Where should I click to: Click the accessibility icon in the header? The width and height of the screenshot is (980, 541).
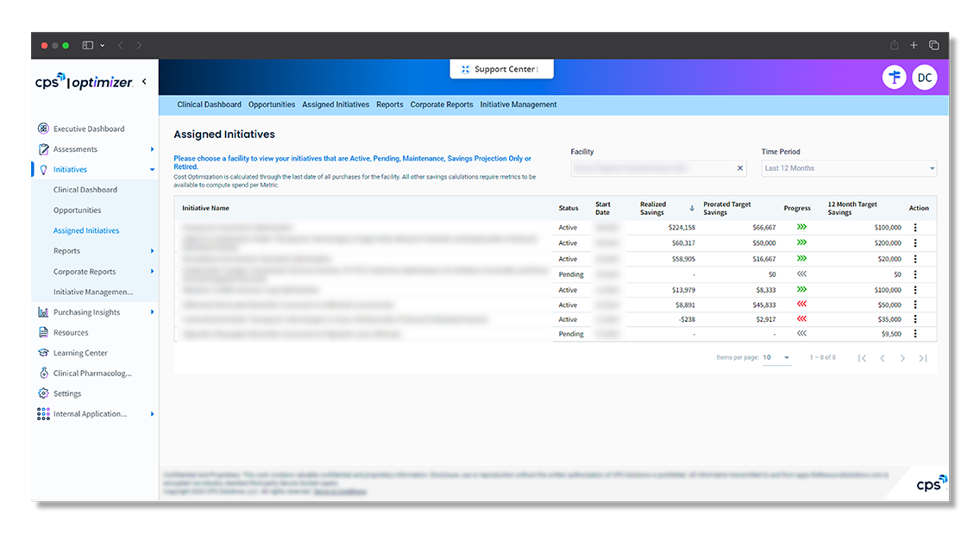[x=895, y=77]
